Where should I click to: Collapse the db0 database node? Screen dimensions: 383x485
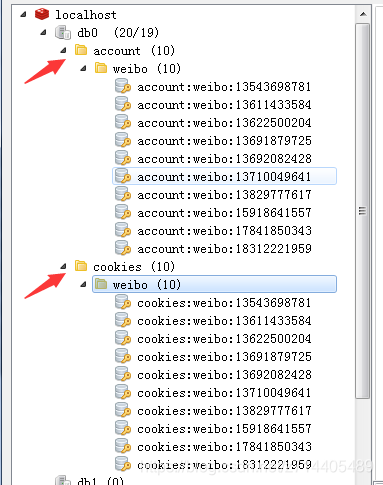43,33
